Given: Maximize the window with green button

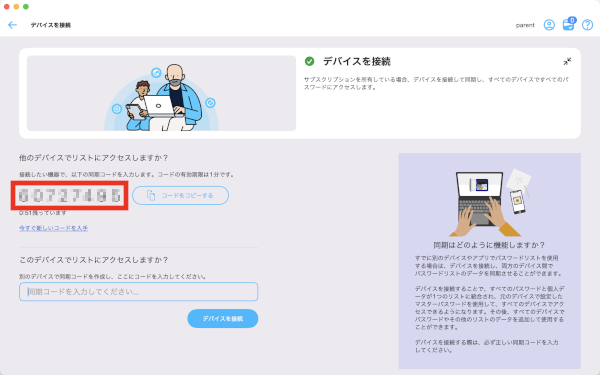Looking at the screenshot, I should coord(26,7).
